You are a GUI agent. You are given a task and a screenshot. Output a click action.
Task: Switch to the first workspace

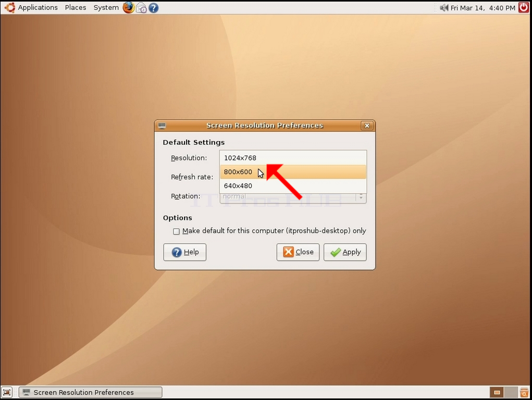497,393
